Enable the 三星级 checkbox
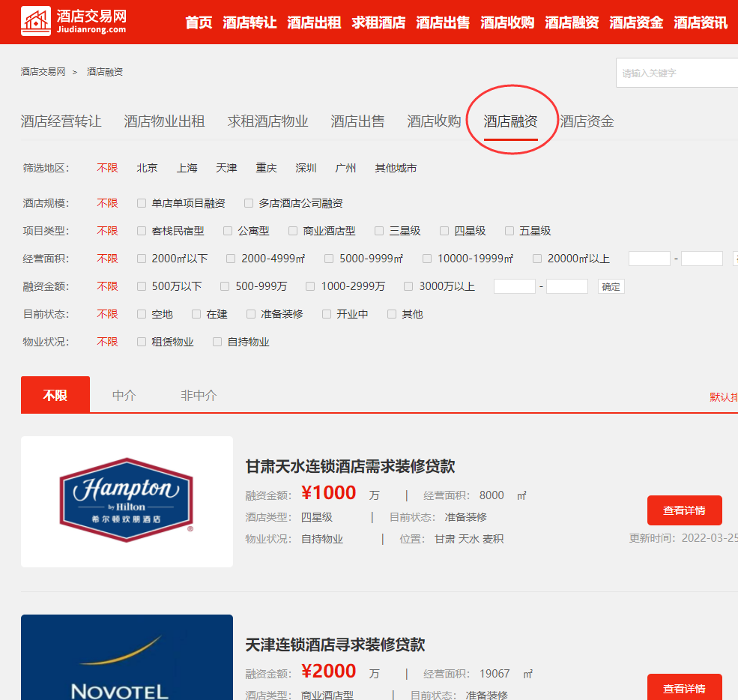The image size is (738, 700). (379, 231)
